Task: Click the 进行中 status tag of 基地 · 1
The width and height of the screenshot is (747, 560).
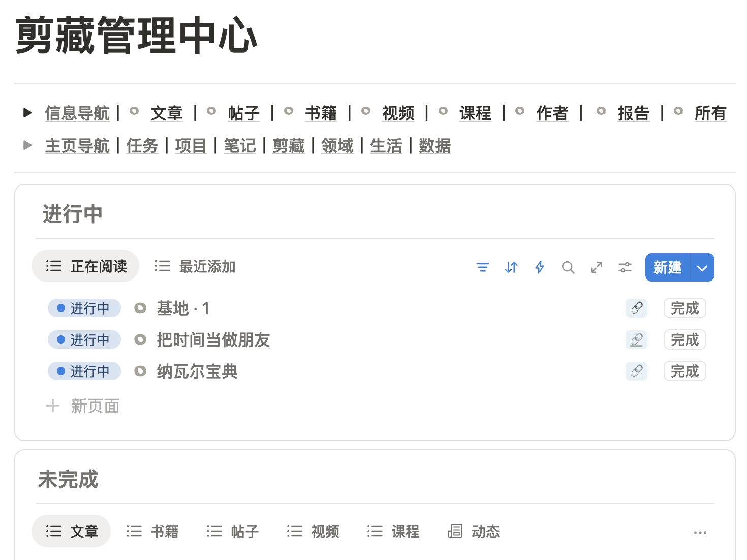Action: coord(84,308)
